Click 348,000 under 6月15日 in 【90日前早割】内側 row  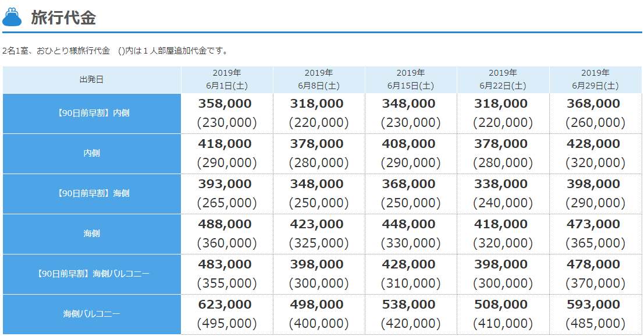[408, 103]
